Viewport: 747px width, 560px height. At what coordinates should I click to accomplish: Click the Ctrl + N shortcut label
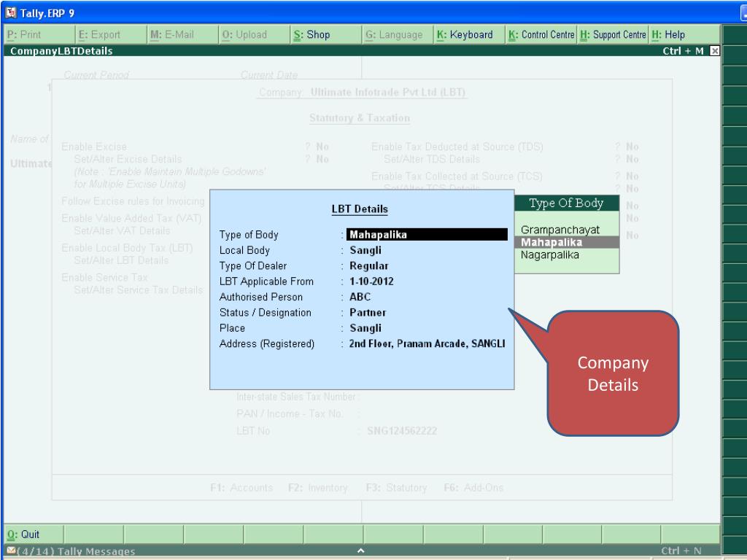(681, 551)
